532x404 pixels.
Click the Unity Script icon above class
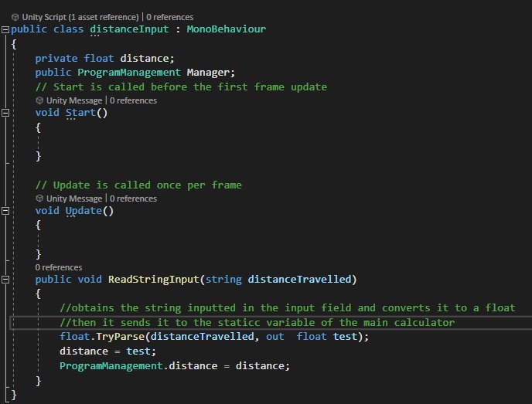[x=15, y=17]
